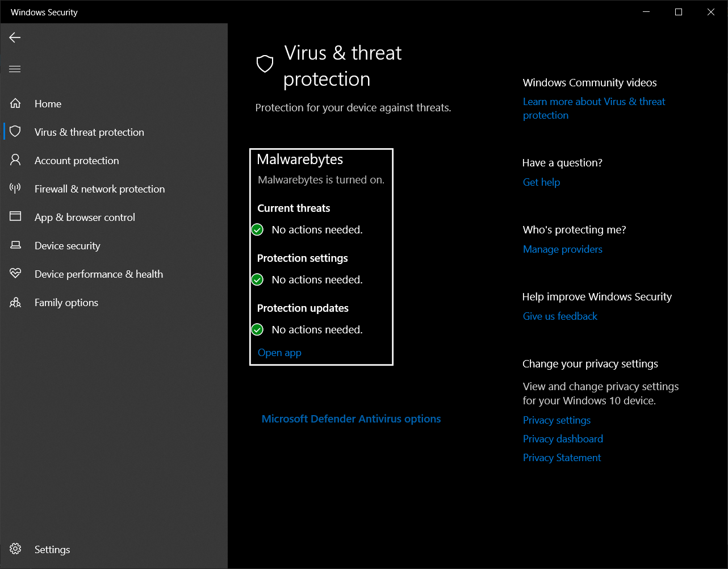The width and height of the screenshot is (728, 569).
Task: Click the green check under Protection updates
Action: click(257, 330)
